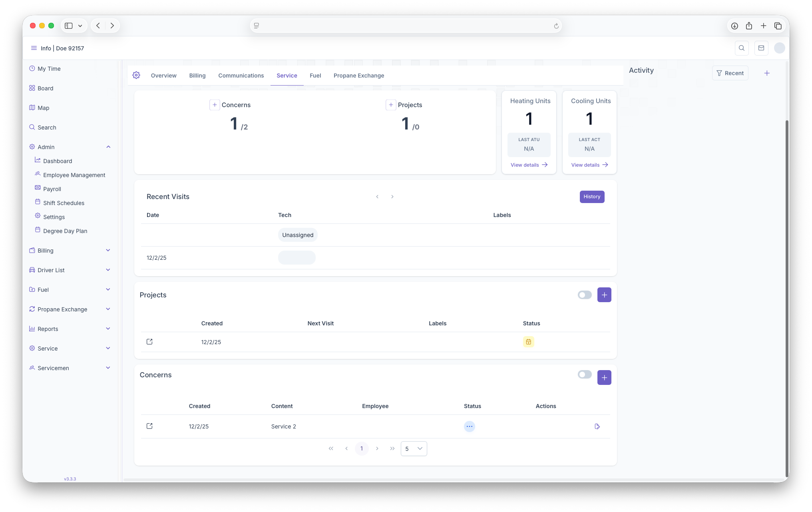Click the History button
This screenshot has height=512, width=812.
click(x=592, y=197)
